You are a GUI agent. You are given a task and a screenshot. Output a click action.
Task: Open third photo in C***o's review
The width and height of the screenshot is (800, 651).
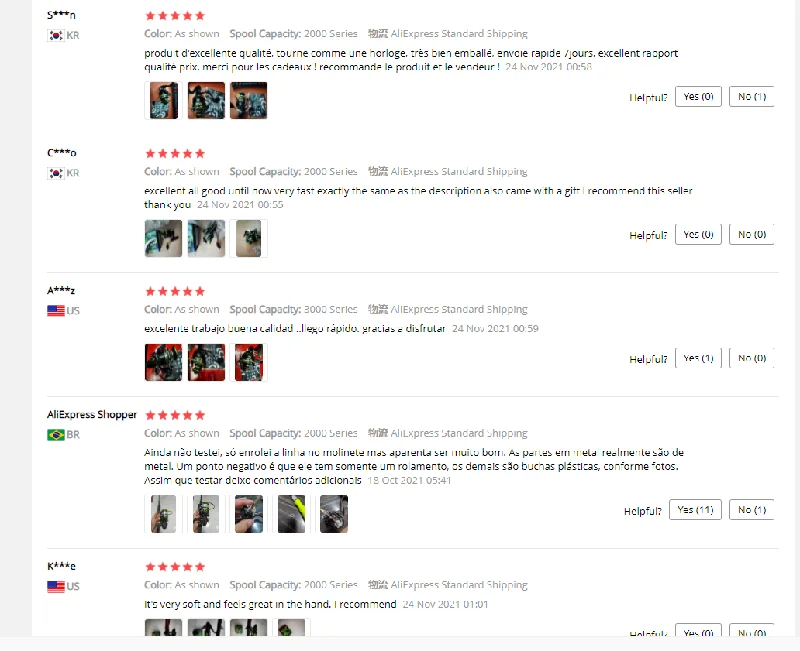(248, 238)
